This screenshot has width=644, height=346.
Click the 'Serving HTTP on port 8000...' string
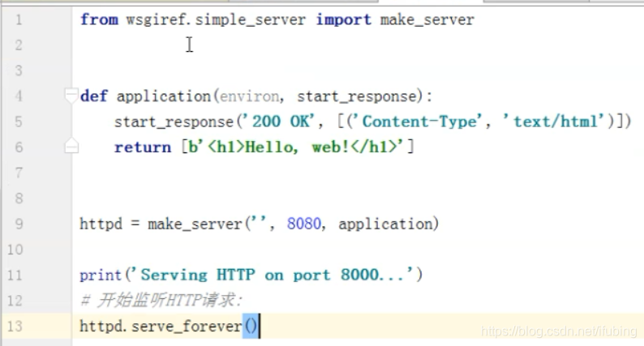coord(273,275)
